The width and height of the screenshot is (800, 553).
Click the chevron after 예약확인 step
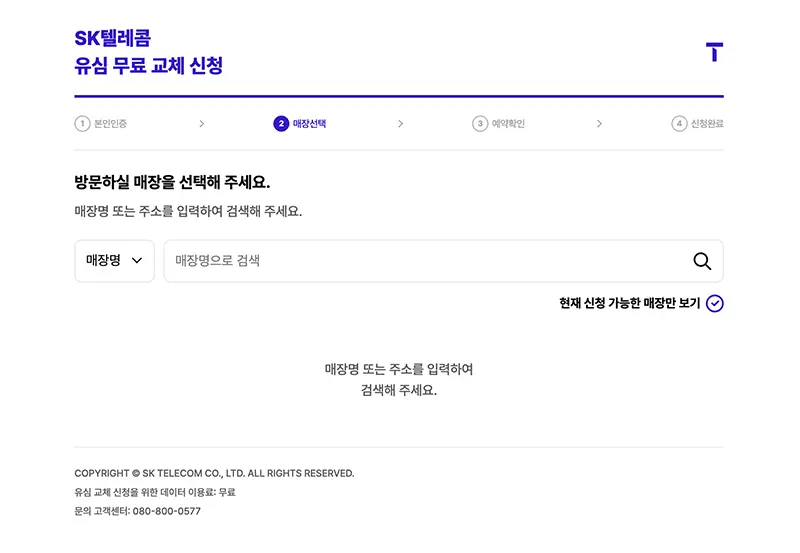[x=599, y=123]
